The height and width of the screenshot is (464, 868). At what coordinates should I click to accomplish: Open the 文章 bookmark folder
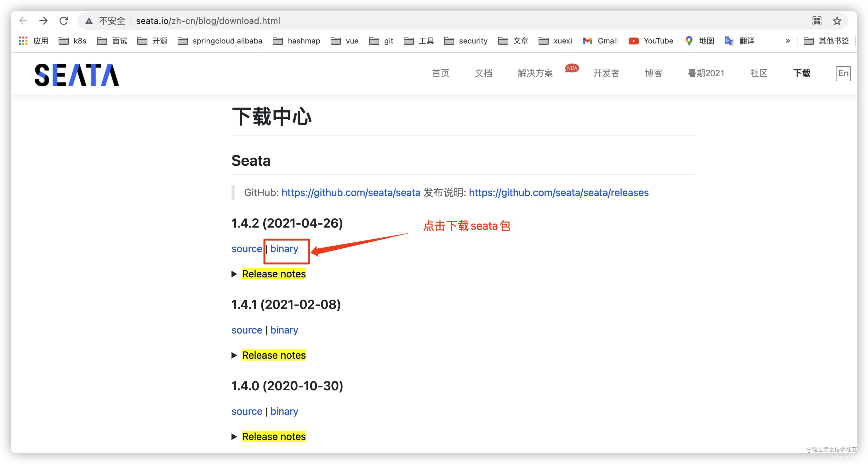pyautogui.click(x=513, y=41)
